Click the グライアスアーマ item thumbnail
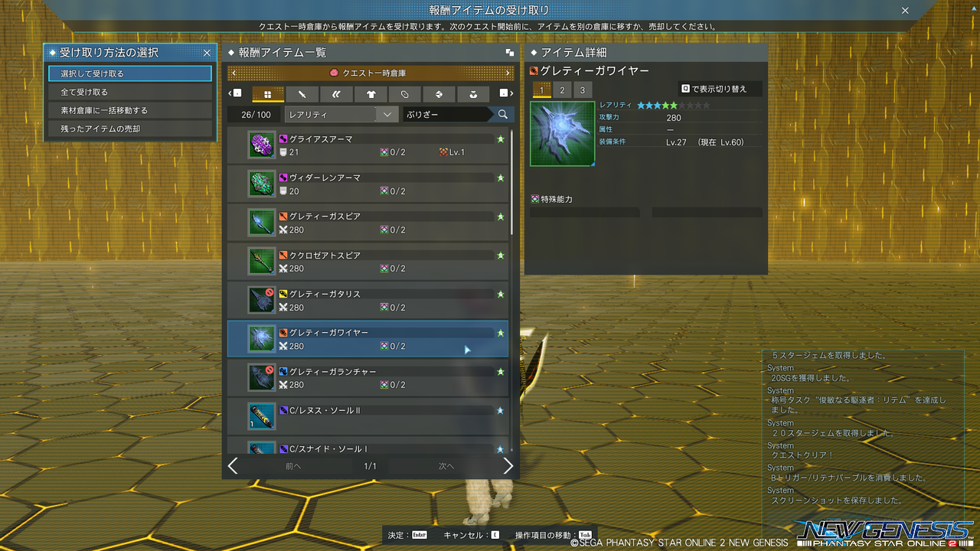 (262, 145)
